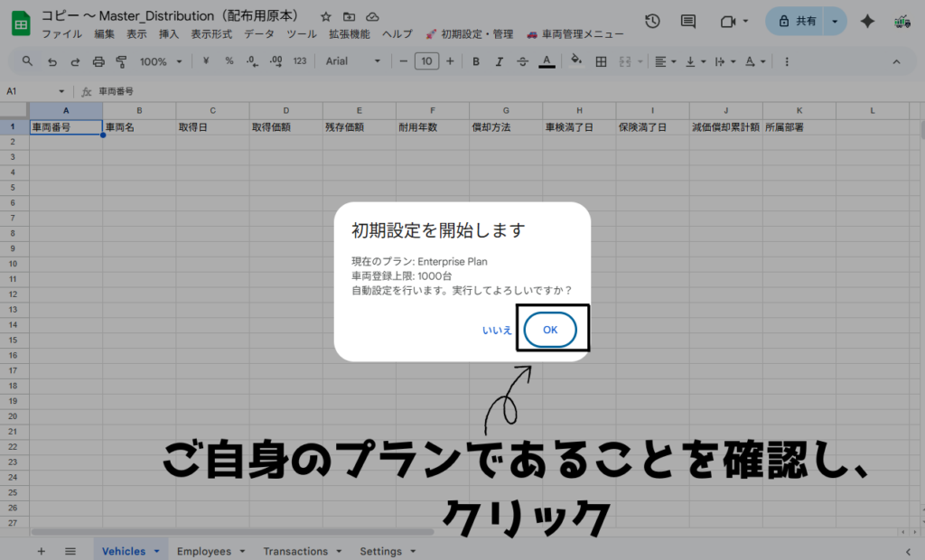Click the borders grid icon

click(x=601, y=61)
